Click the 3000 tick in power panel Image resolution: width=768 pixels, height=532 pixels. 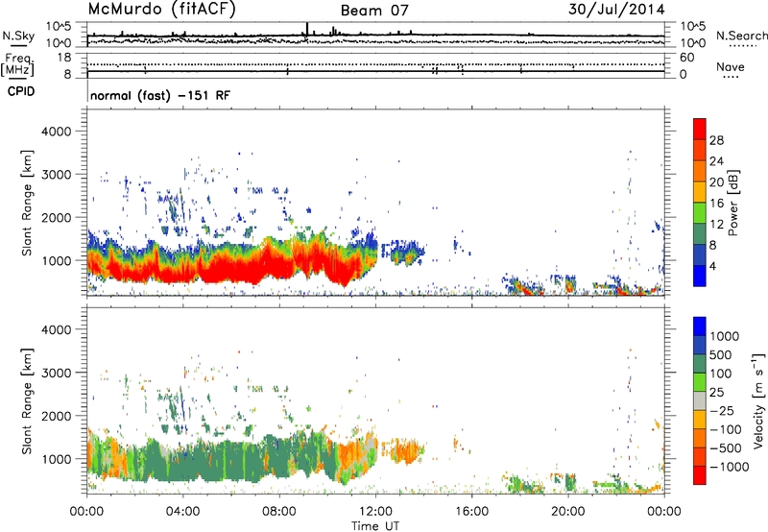tap(56, 175)
